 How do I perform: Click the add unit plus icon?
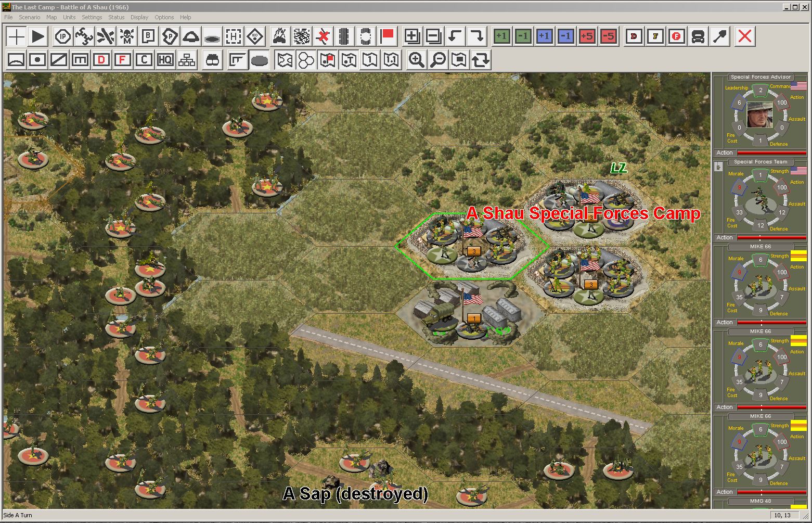(x=412, y=36)
